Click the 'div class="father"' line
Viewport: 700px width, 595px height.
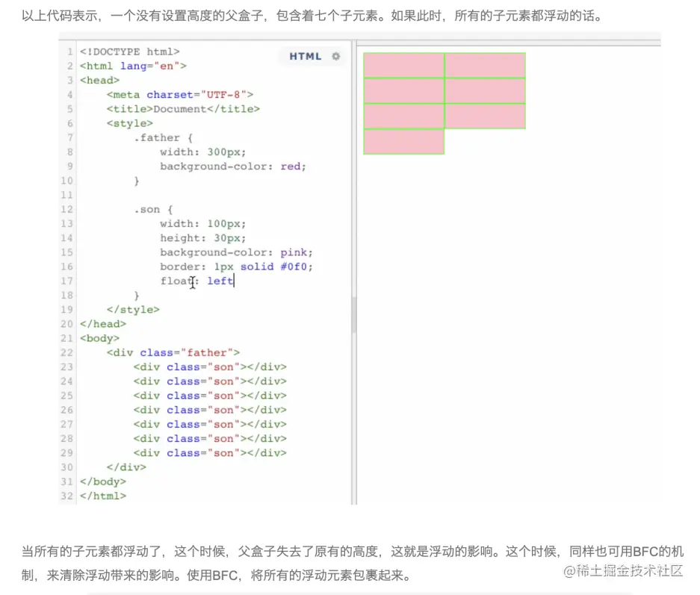[173, 352]
